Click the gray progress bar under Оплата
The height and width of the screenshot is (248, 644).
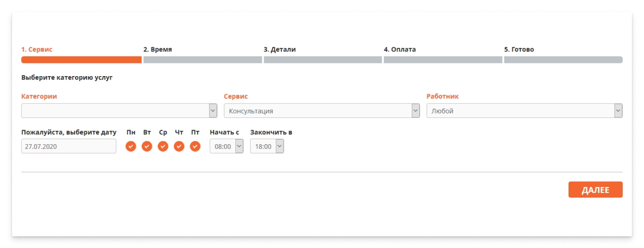tap(443, 60)
